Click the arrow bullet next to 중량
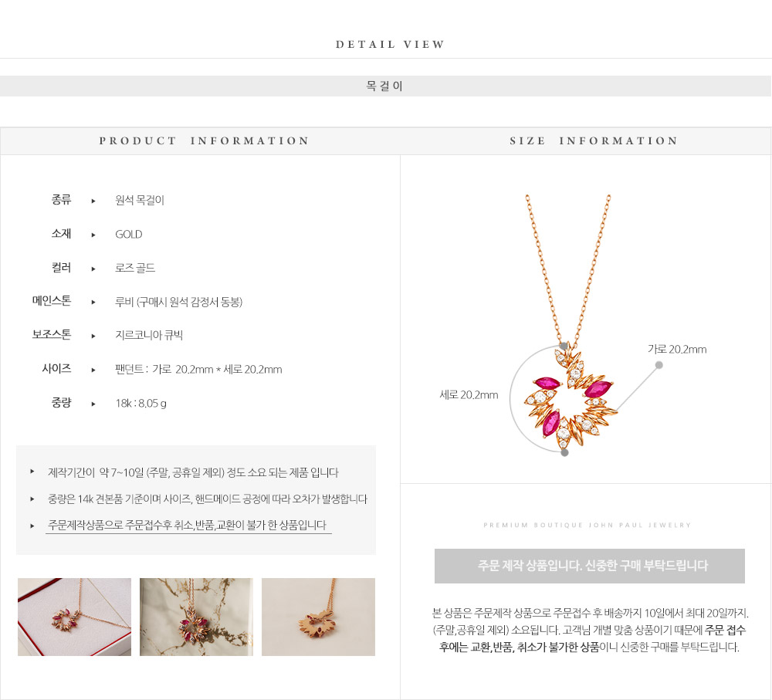This screenshot has width=772, height=700. point(93,404)
